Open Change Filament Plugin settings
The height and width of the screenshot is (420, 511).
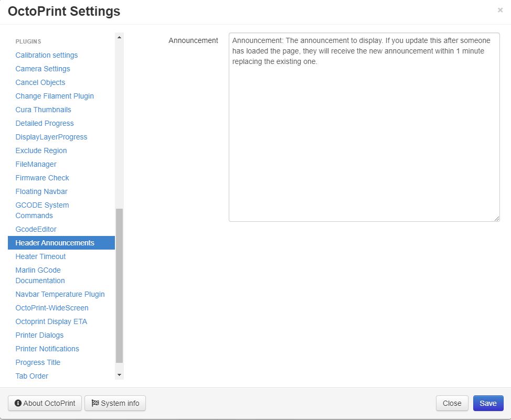tap(55, 96)
